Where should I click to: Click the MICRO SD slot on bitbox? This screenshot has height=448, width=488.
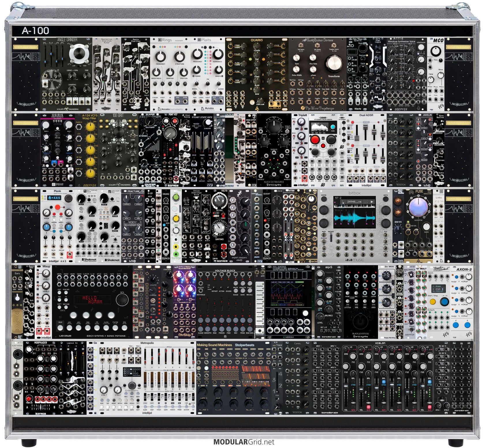click(331, 238)
